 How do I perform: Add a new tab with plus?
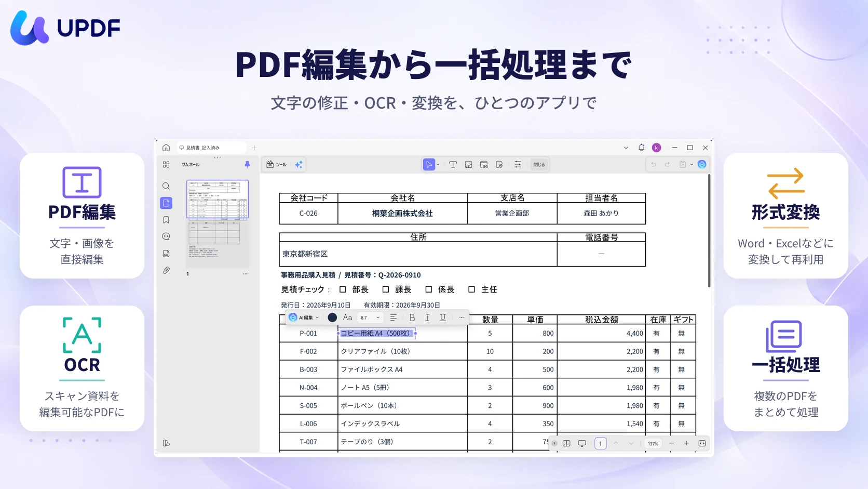coord(254,148)
